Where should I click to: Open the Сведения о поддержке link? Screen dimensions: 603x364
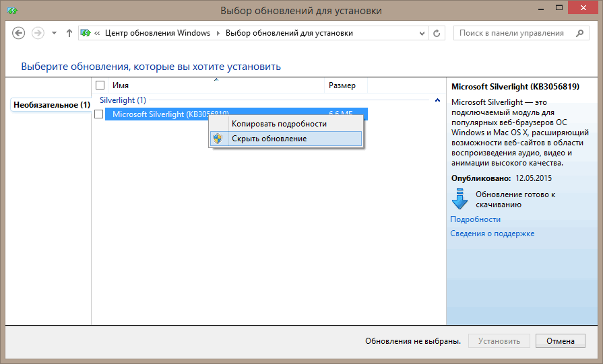pos(492,233)
